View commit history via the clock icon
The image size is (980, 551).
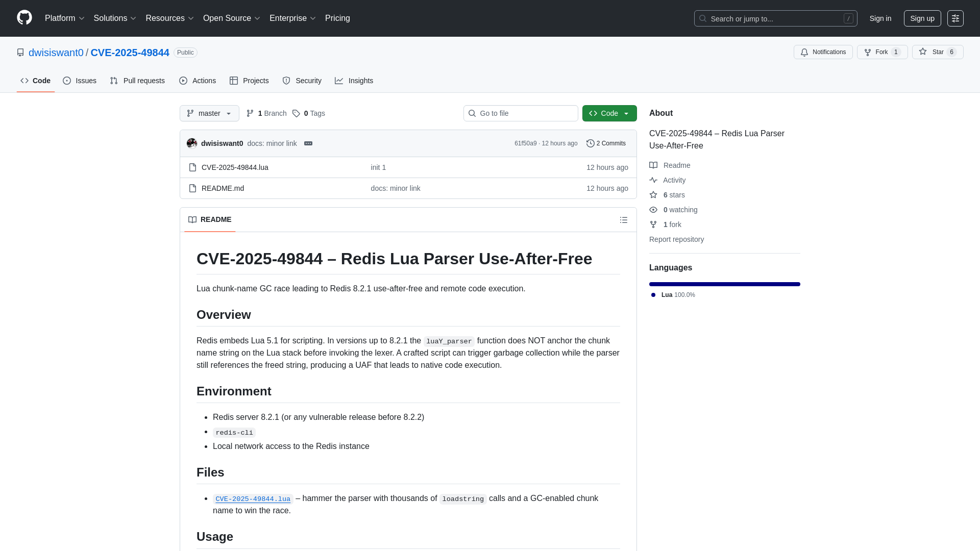591,143
